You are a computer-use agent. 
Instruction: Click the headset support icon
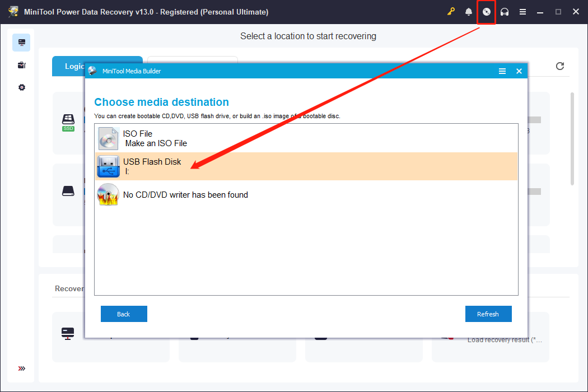pos(505,12)
